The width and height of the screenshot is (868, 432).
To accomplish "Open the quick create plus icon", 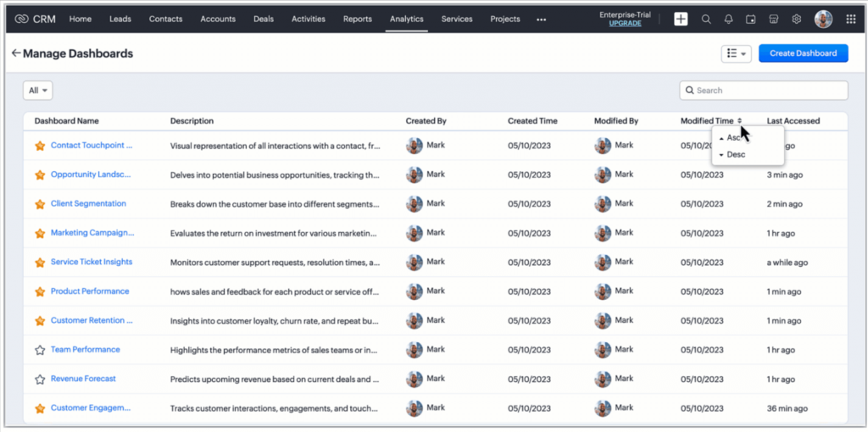I will click(x=681, y=19).
